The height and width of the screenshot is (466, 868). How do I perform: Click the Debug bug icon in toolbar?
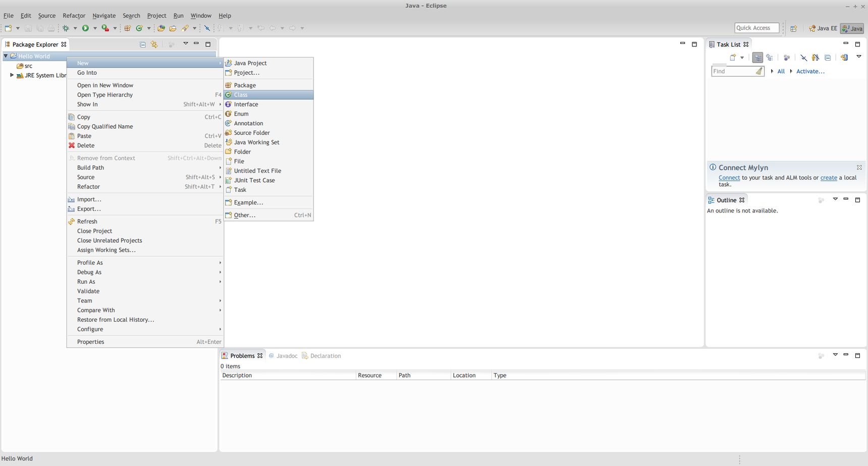coord(66,28)
